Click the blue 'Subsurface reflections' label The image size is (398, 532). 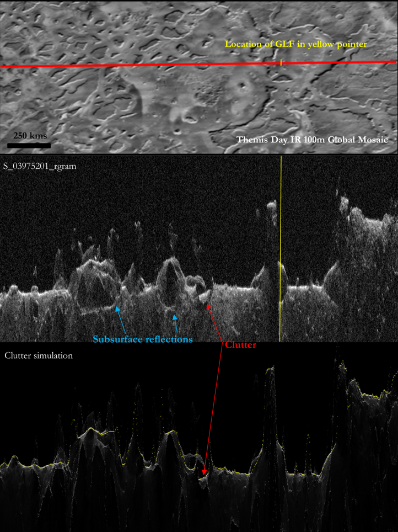point(143,339)
